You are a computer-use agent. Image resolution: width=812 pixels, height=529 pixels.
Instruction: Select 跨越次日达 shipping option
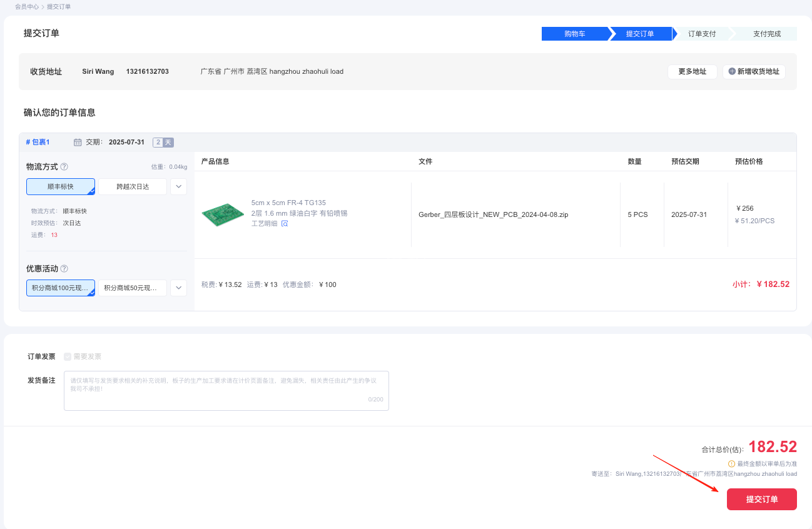pyautogui.click(x=133, y=186)
